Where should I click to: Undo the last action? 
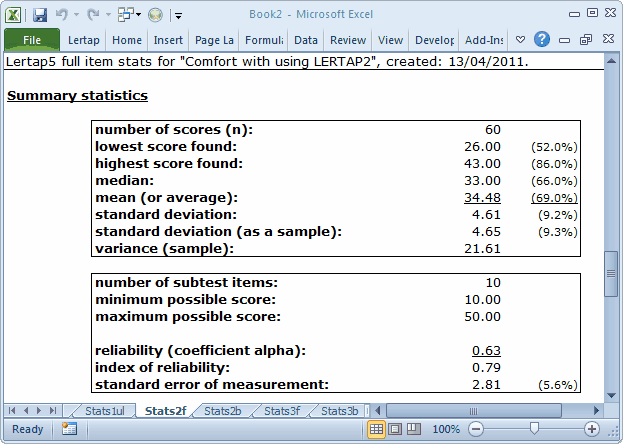62,15
